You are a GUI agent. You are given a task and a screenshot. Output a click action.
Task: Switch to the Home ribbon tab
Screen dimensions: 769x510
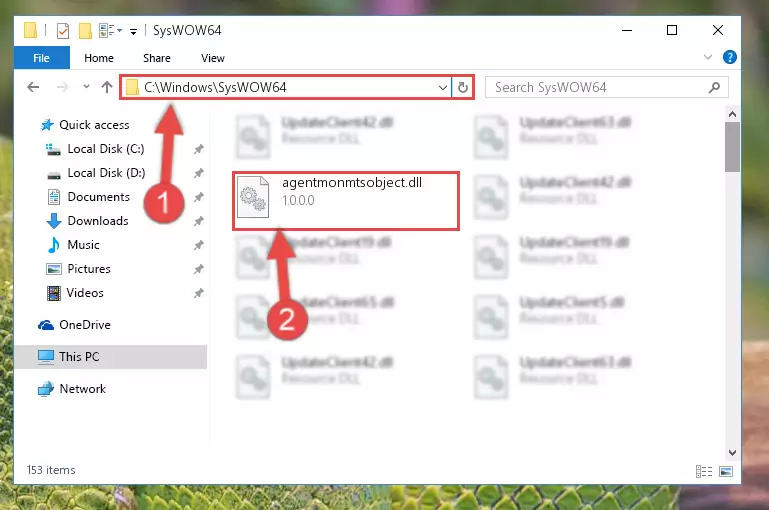click(x=99, y=58)
